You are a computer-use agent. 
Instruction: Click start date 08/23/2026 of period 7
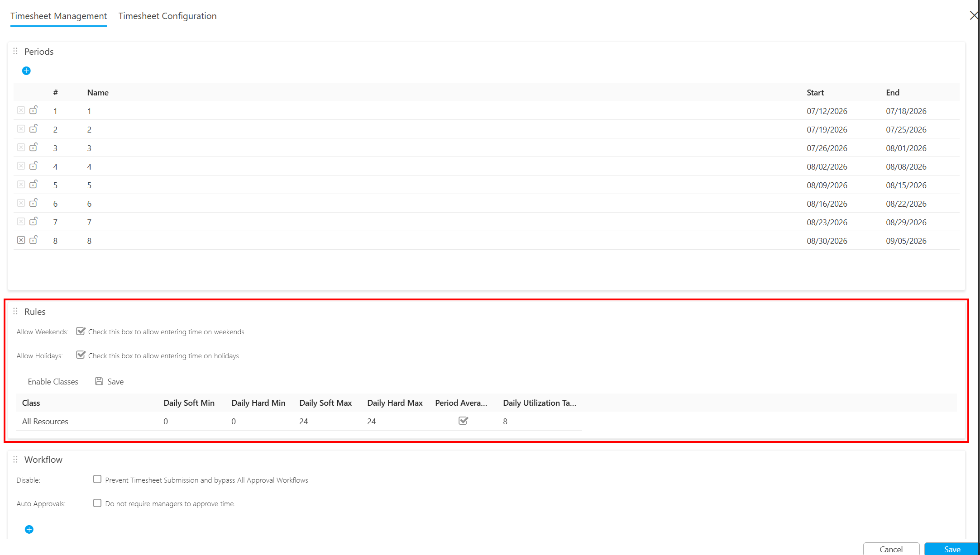827,222
